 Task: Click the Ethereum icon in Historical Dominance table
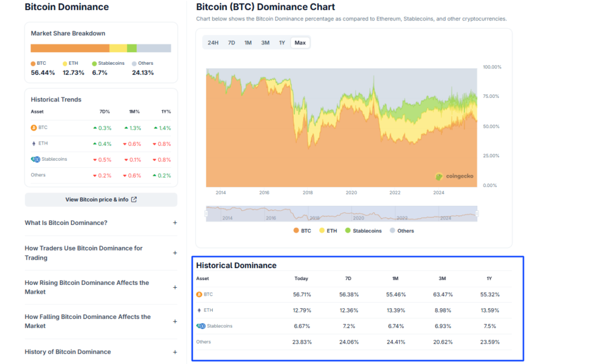coord(199,310)
